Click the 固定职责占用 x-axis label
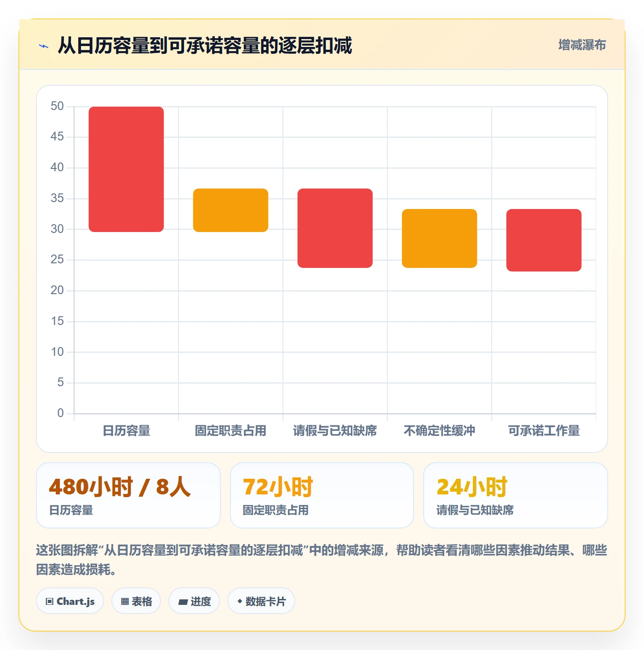This screenshot has width=644, height=650. tap(230, 431)
